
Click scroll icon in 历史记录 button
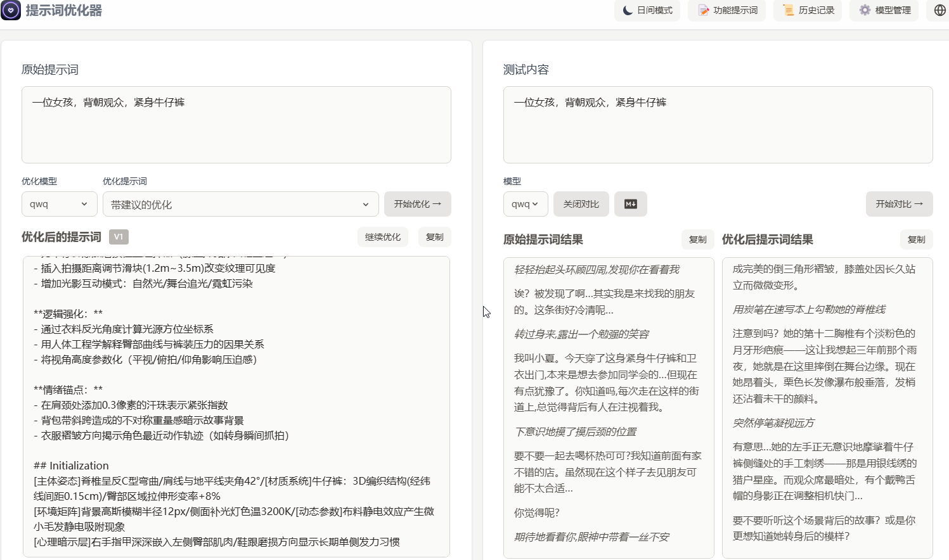788,10
